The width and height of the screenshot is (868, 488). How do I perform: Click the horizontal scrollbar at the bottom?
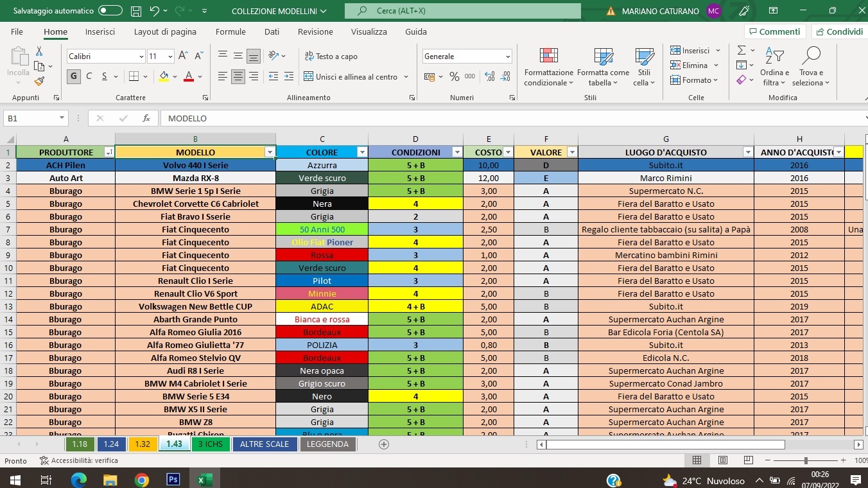(666, 444)
